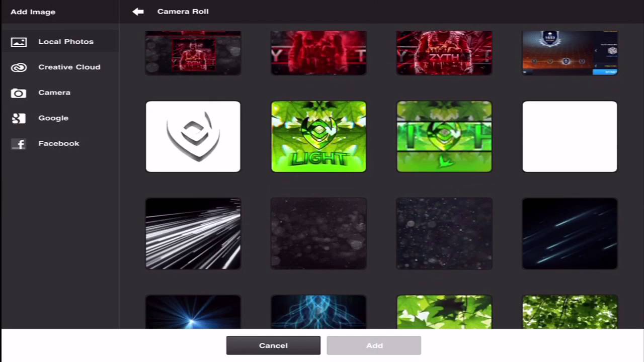Click the Add Image heading

[x=33, y=12]
